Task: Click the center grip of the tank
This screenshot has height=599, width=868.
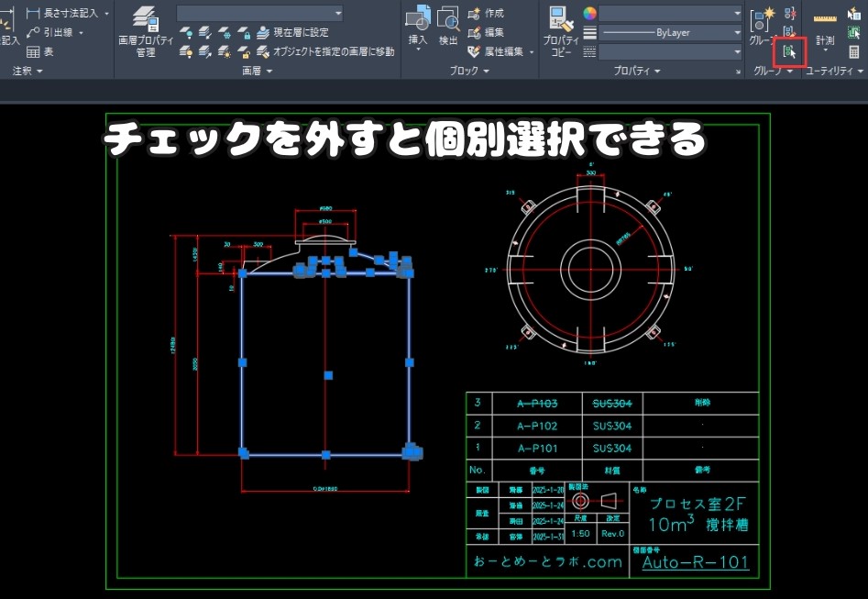Action: tap(328, 375)
